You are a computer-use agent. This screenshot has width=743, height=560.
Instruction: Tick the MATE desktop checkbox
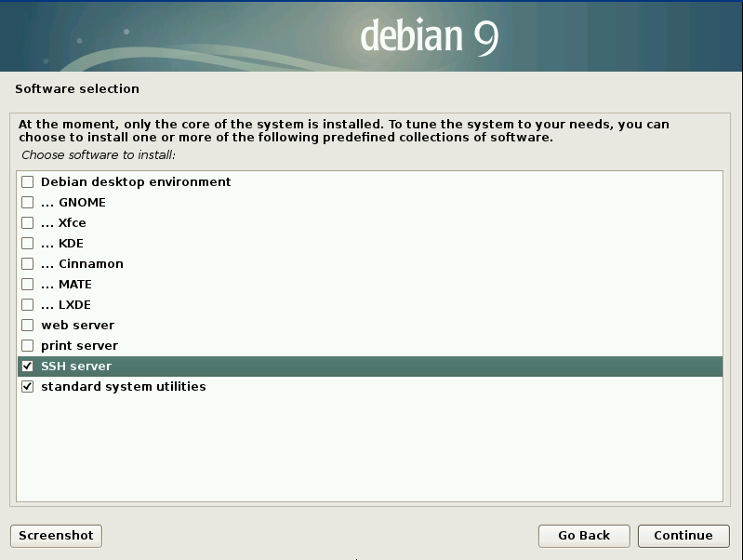click(x=27, y=285)
